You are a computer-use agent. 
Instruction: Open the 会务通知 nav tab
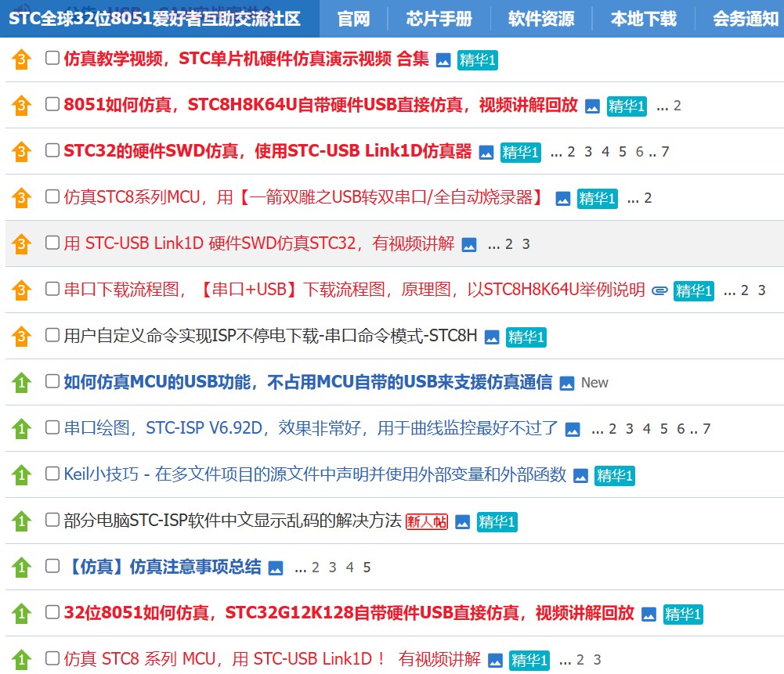click(745, 19)
